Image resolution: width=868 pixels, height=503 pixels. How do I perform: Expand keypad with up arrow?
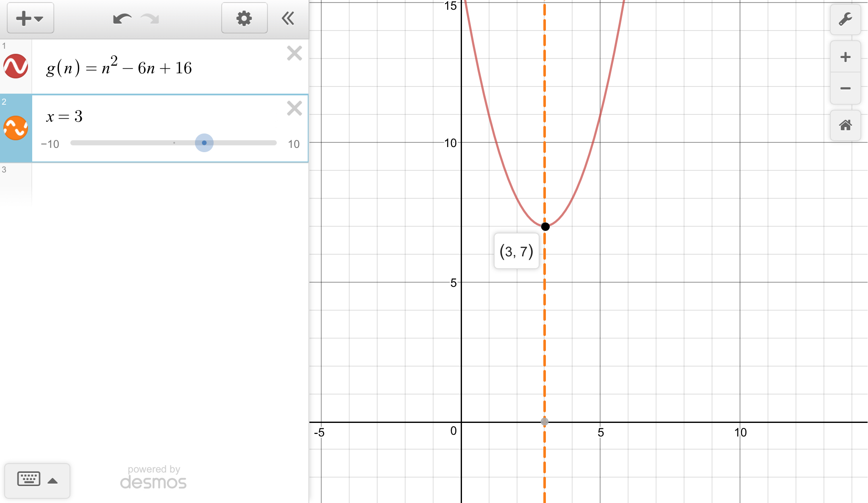tap(53, 481)
